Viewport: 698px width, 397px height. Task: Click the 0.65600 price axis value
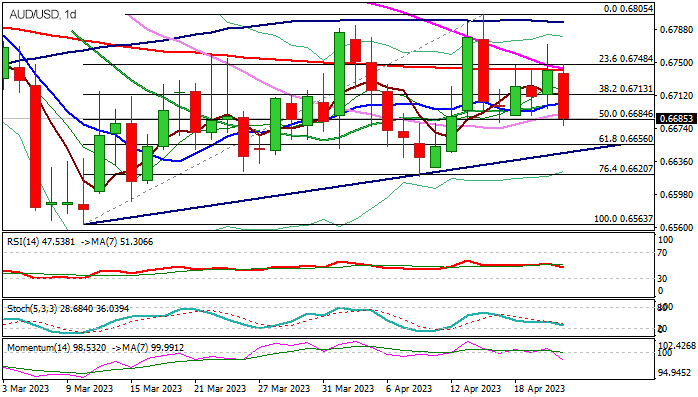(676, 227)
